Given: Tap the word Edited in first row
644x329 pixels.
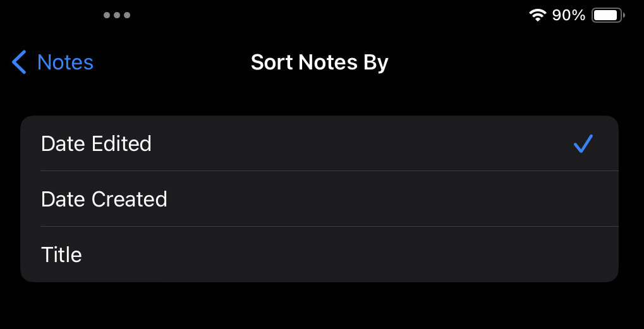Looking at the screenshot, I should (121, 143).
